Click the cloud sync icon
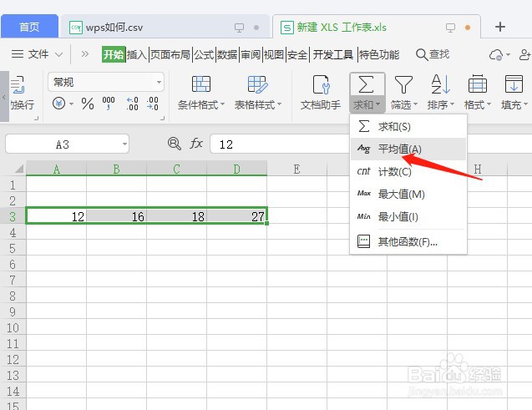Viewport: 532px width, 410px height. [496, 54]
